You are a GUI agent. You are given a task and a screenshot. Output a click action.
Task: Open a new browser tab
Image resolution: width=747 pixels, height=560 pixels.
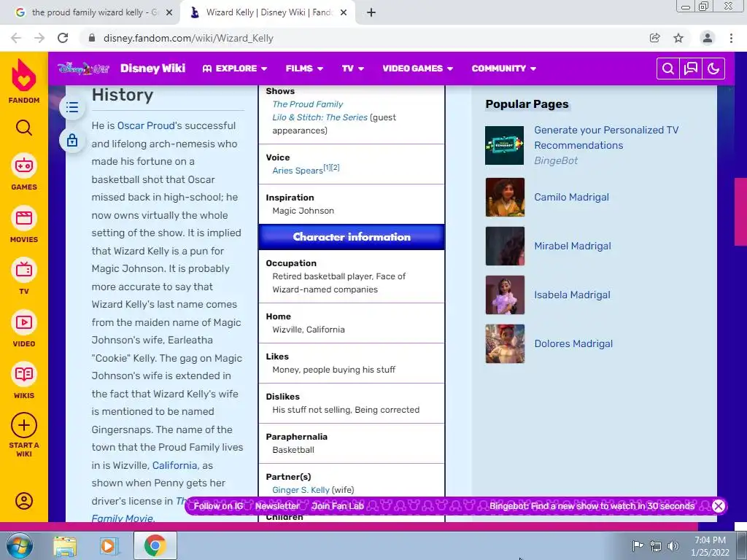(371, 13)
